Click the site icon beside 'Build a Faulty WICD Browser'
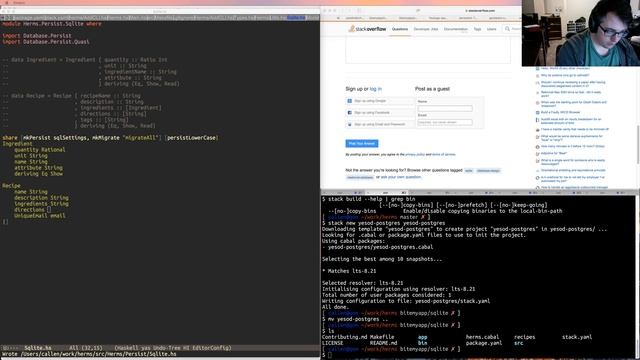This screenshot has width=640, height=360. click(x=538, y=112)
